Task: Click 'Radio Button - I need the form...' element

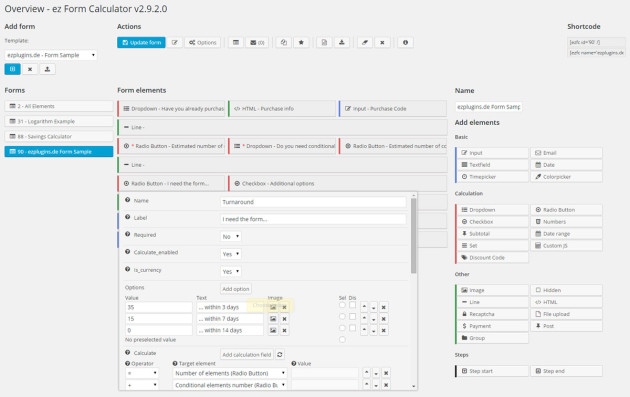Action: pyautogui.click(x=171, y=183)
